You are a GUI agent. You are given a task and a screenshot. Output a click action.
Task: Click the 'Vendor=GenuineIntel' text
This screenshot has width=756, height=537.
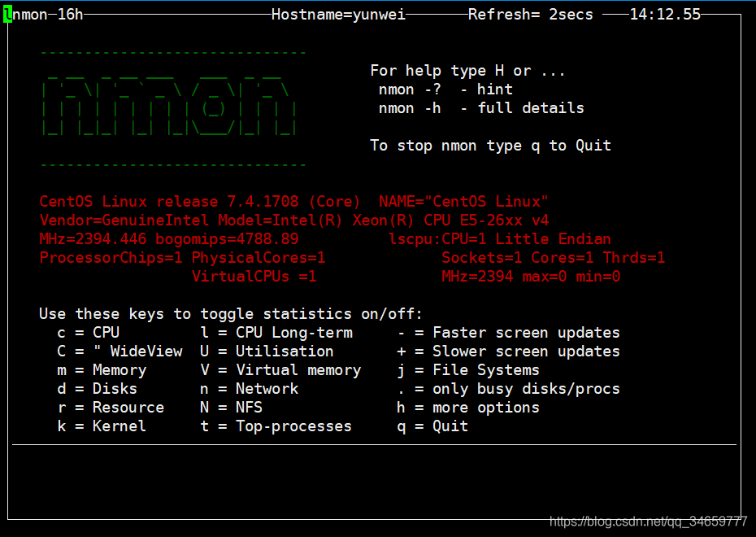point(124,220)
